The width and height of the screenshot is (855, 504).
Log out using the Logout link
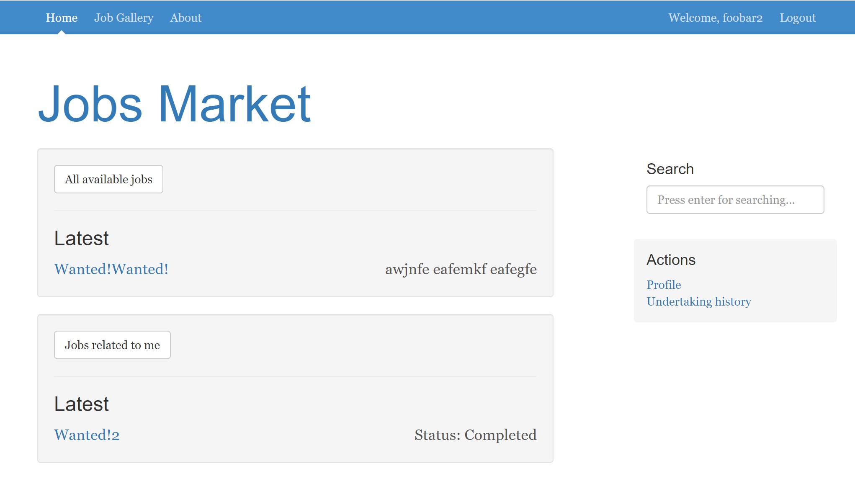pos(797,18)
